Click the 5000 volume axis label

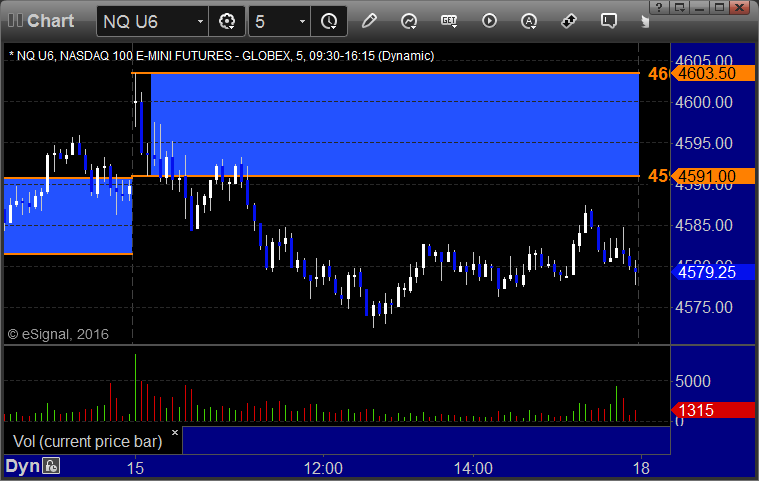(x=693, y=381)
